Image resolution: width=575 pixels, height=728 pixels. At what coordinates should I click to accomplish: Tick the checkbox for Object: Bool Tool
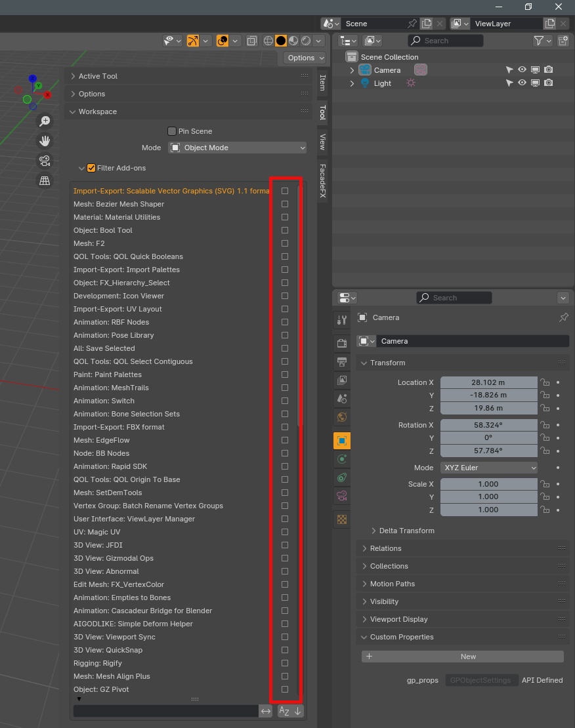[x=285, y=230]
